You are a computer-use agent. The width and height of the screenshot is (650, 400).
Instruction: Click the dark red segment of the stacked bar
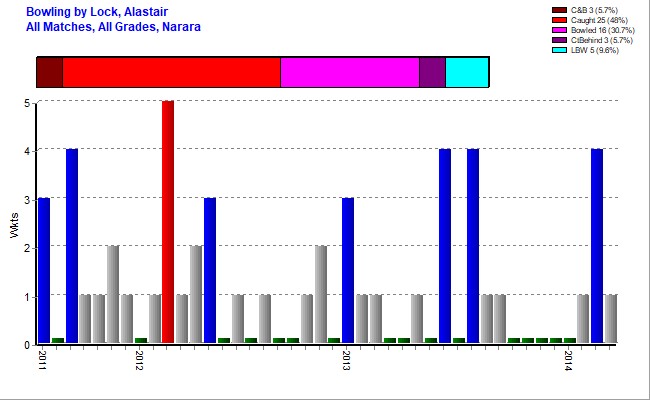50,72
